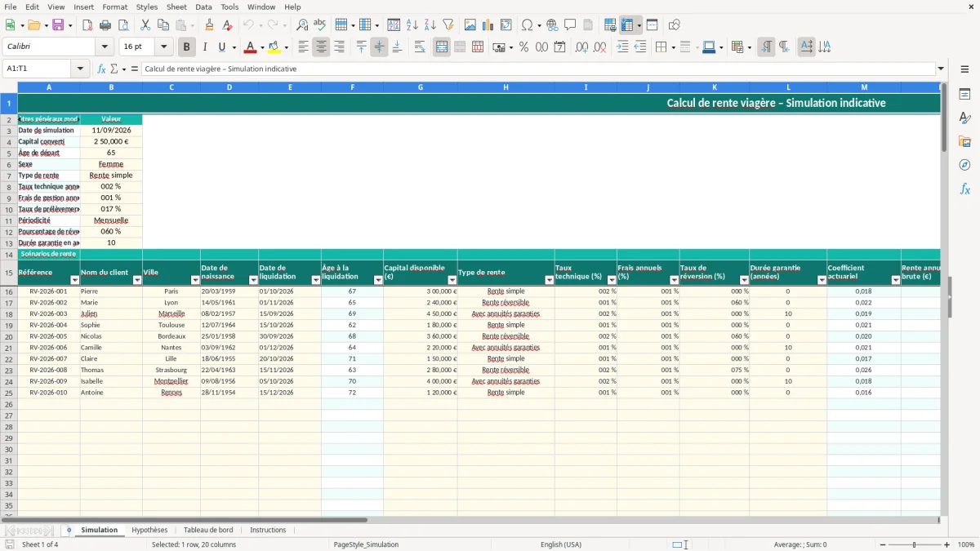
Task: Increase indent
Action: click(x=622, y=47)
